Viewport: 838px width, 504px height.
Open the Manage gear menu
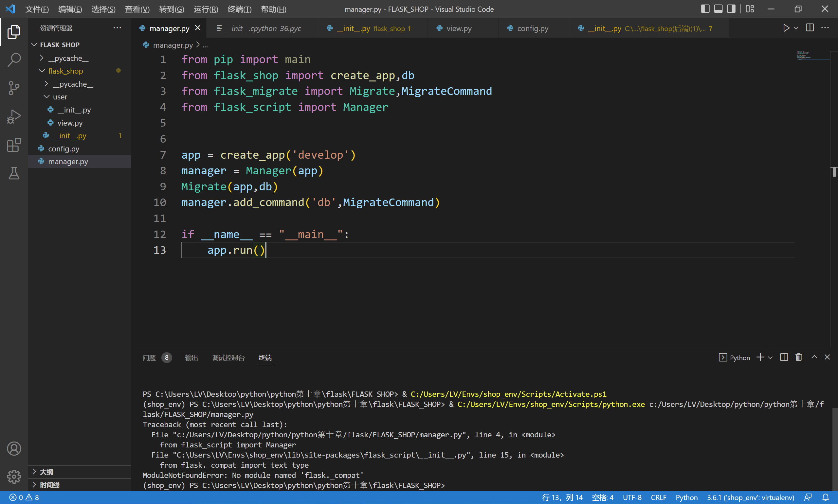14,477
